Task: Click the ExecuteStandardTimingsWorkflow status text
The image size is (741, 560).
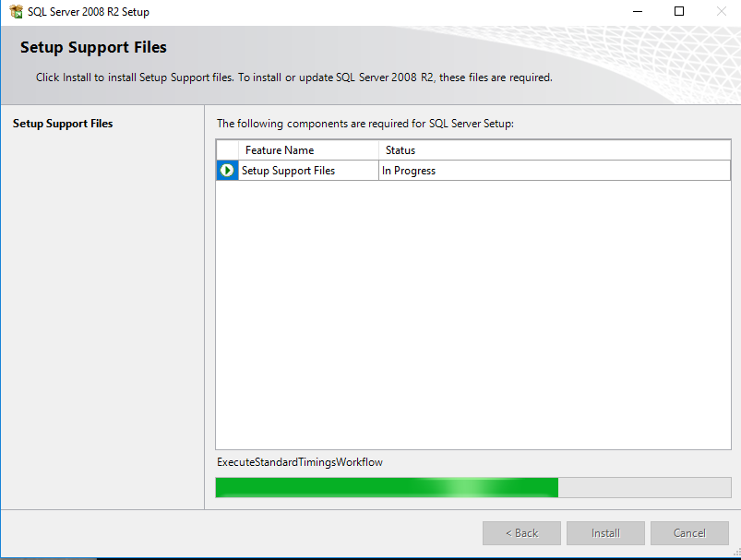Action: tap(300, 462)
